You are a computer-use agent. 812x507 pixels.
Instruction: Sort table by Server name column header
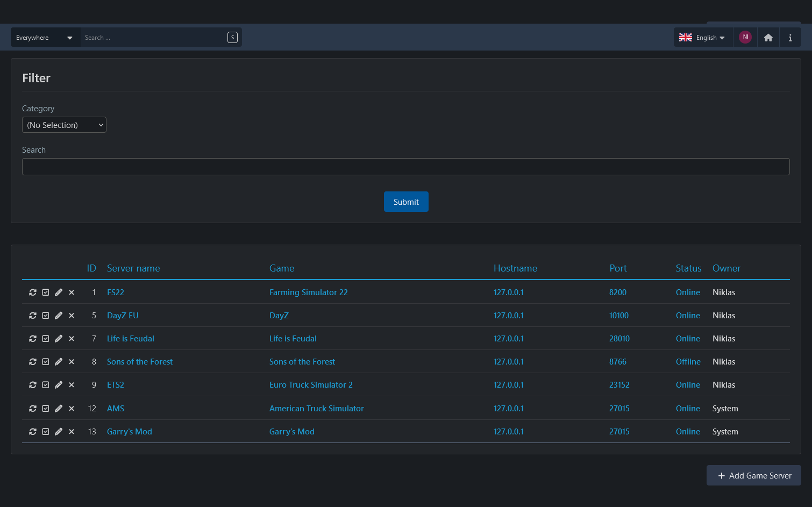(x=133, y=268)
